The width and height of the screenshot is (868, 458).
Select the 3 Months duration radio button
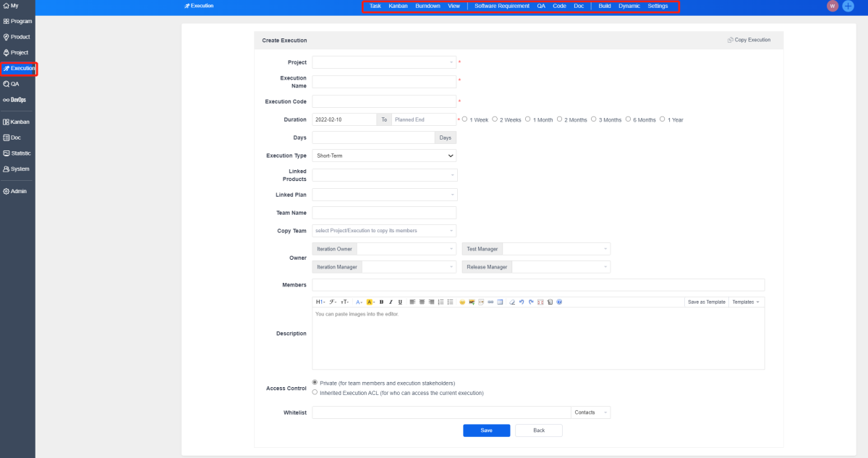594,119
